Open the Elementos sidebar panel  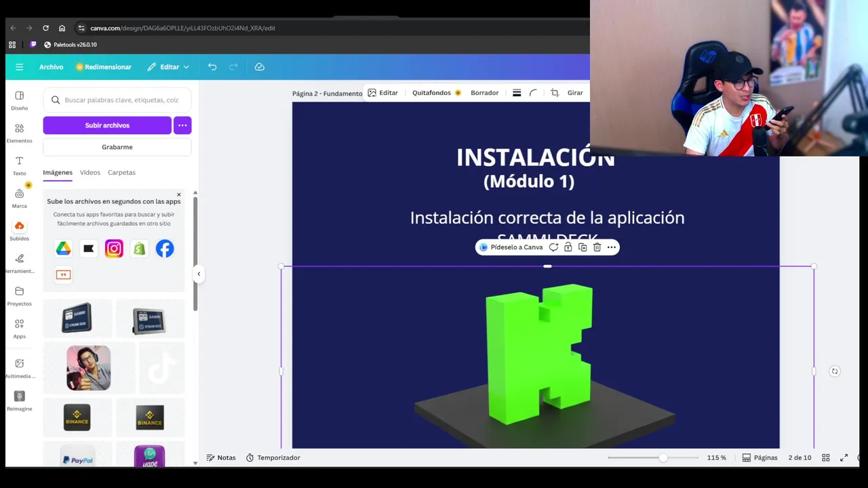(x=19, y=133)
